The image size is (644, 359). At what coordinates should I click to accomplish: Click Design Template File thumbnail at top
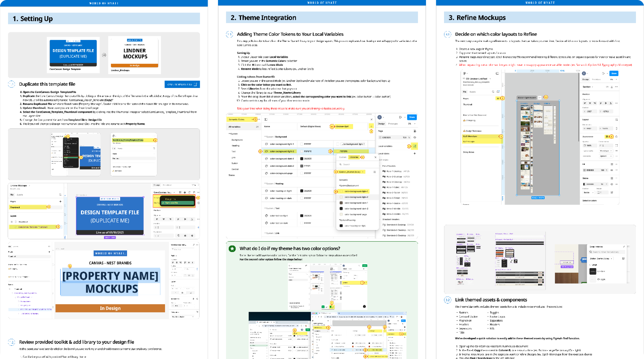[x=73, y=53]
